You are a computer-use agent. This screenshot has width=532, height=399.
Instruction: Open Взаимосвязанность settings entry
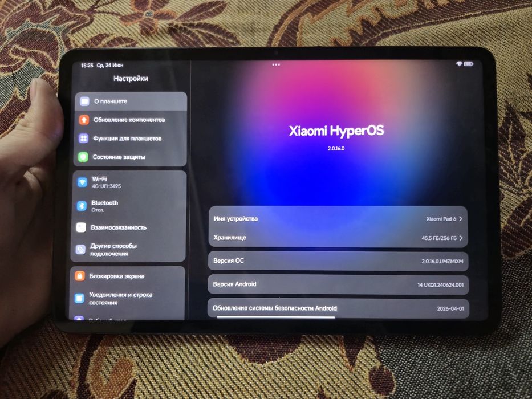tap(129, 227)
